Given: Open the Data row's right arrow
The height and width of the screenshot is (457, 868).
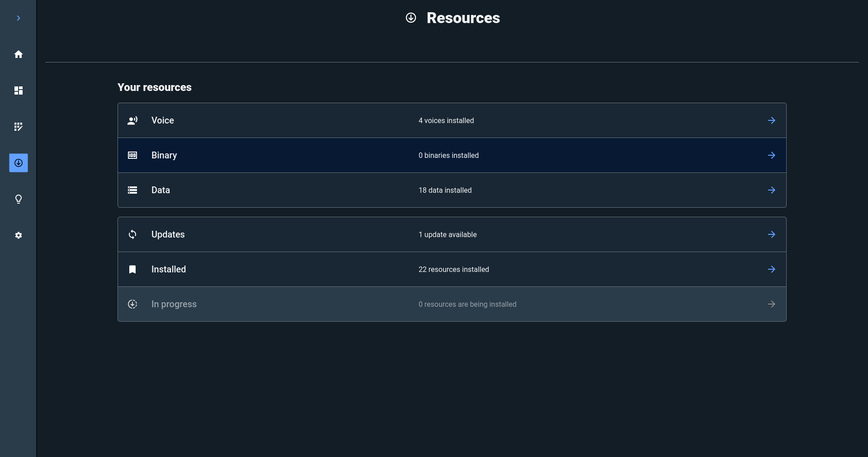Looking at the screenshot, I should [771, 190].
